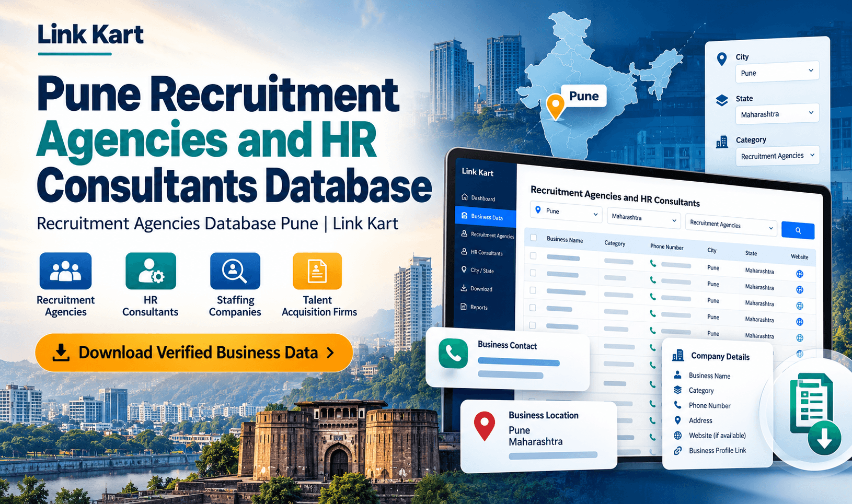This screenshot has width=852, height=504.
Task: Click the Category column header in table
Action: (x=615, y=243)
